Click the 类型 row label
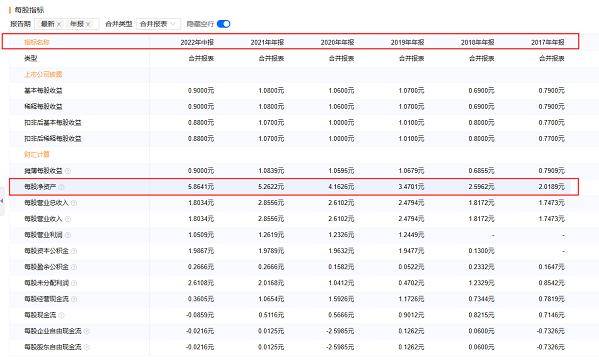 (31, 58)
